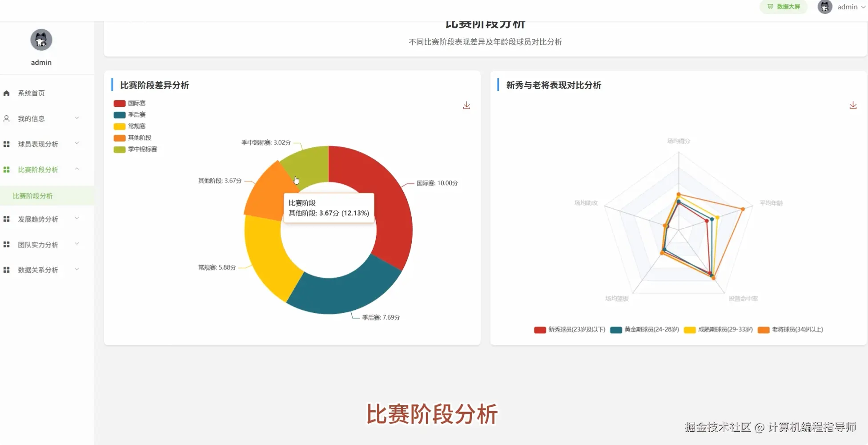Click the user icon beside 我的信息
The height and width of the screenshot is (445, 868).
click(6, 119)
